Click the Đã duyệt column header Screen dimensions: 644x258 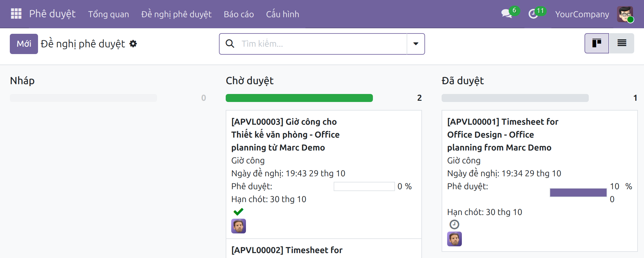pos(463,80)
